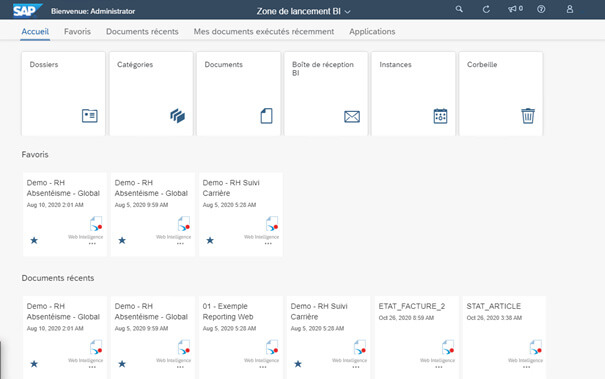
Task: Click the Documents récents section heading
Action: pyautogui.click(x=58, y=278)
